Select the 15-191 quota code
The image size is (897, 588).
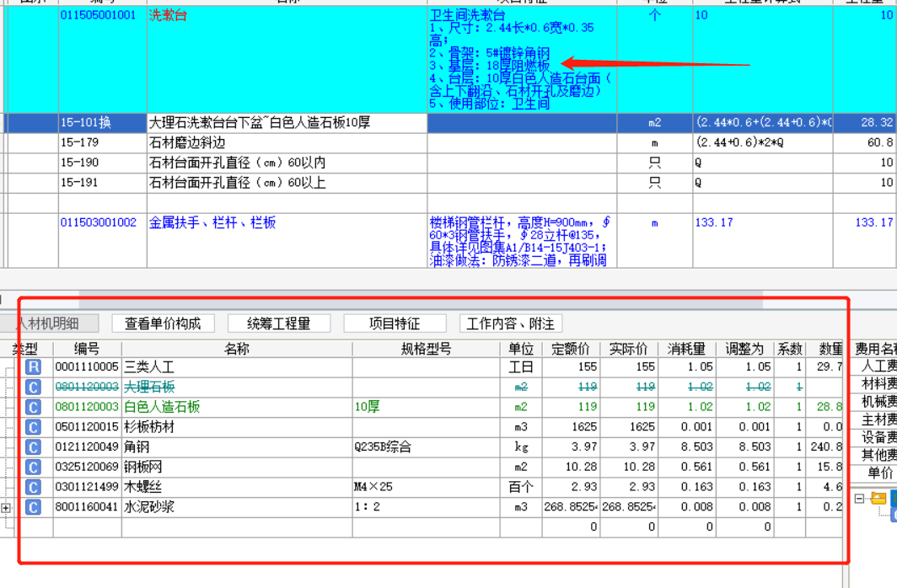click(102, 183)
